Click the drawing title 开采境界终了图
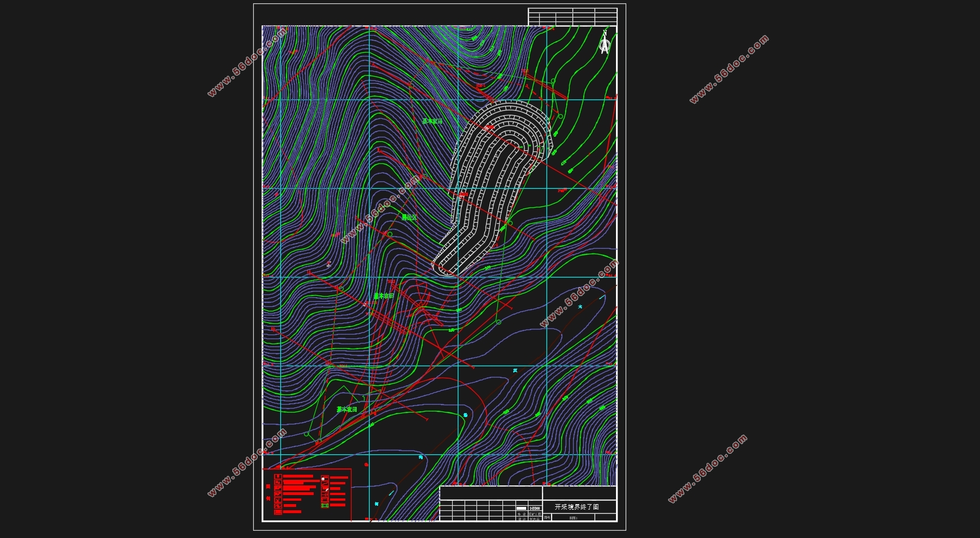 click(576, 507)
